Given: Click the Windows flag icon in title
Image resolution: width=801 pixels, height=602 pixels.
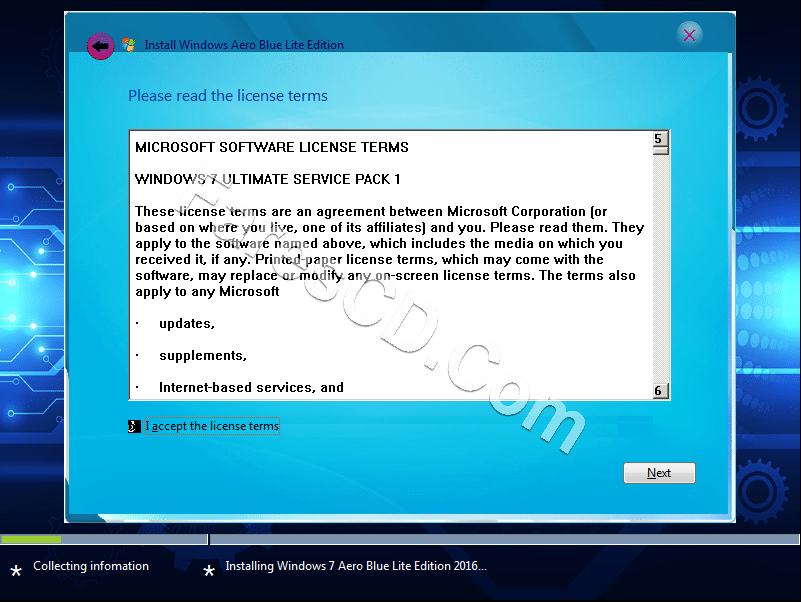Looking at the screenshot, I should (128, 44).
